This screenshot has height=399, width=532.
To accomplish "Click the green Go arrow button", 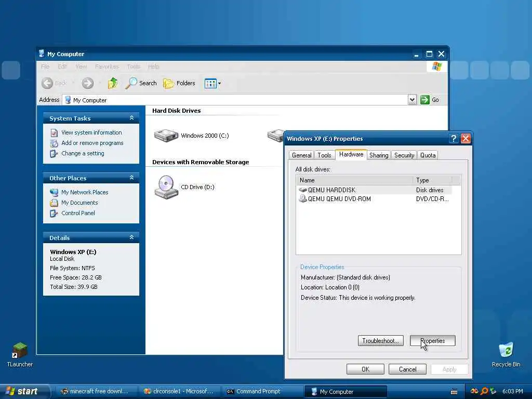I will click(x=425, y=100).
